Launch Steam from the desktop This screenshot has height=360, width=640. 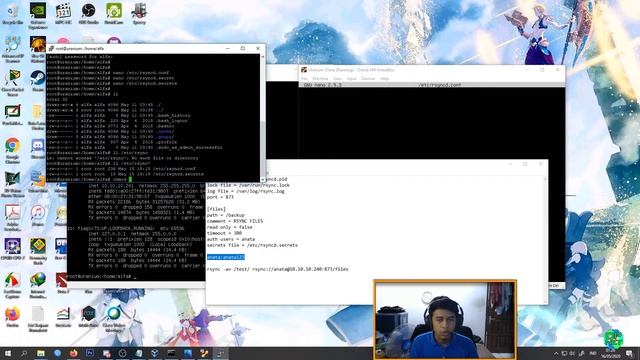(38, 79)
